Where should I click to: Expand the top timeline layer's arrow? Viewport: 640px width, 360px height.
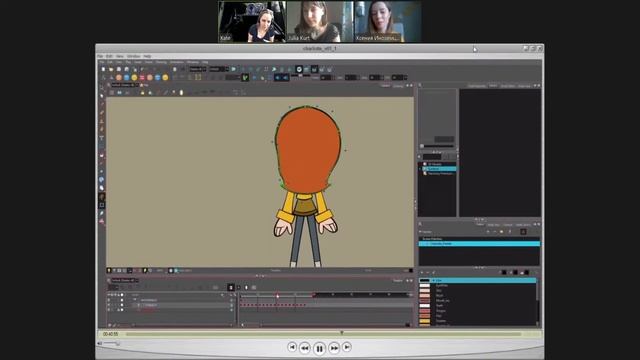(135, 300)
